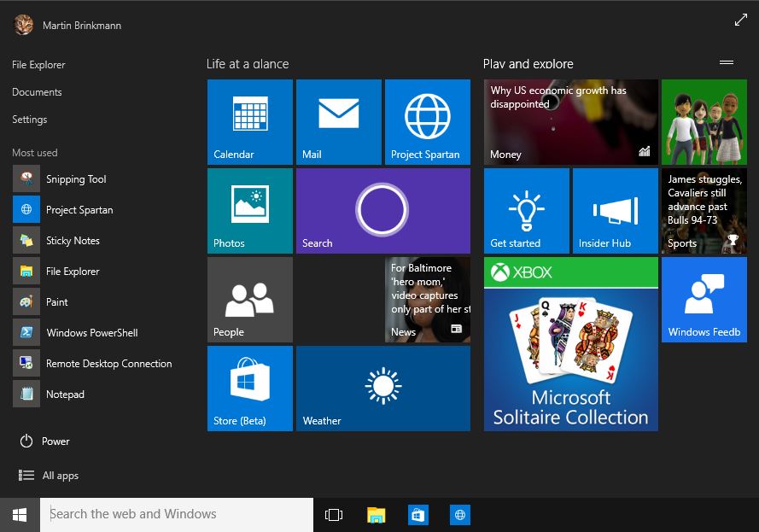Click the Play and explore group handle
759x532 pixels.
point(726,62)
